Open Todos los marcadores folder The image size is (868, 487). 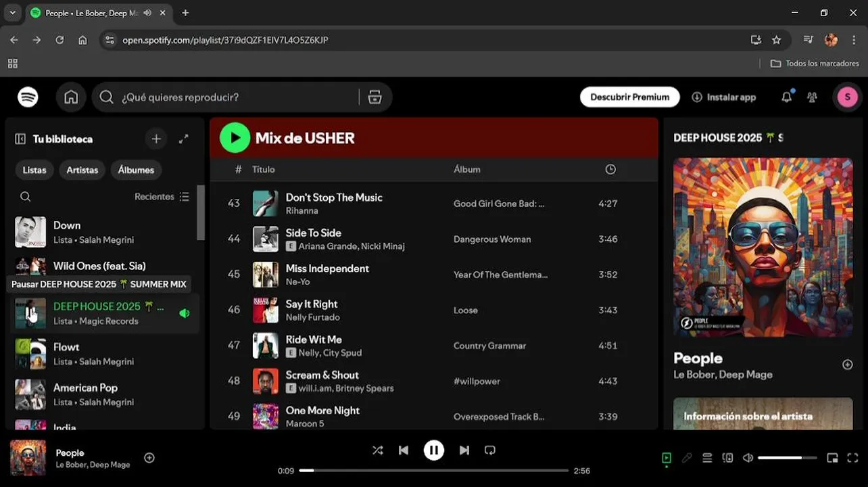(x=815, y=63)
